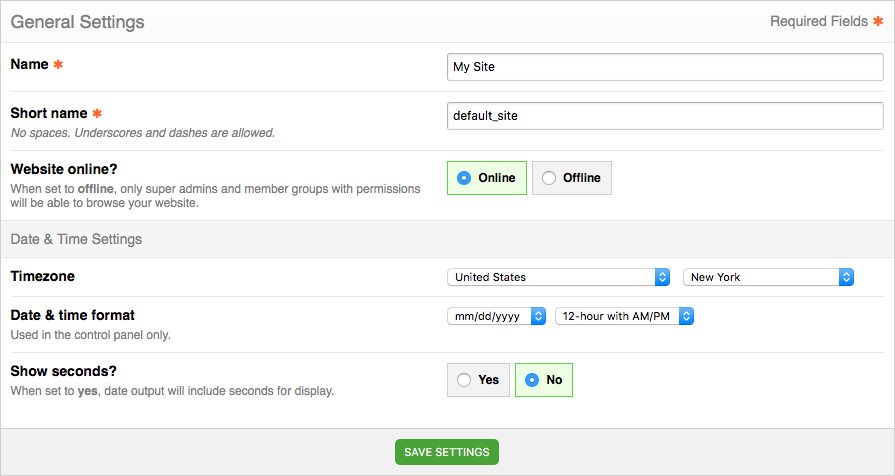Click the Date & Time Settings section header
Image resolution: width=895 pixels, height=476 pixels.
[x=76, y=239]
